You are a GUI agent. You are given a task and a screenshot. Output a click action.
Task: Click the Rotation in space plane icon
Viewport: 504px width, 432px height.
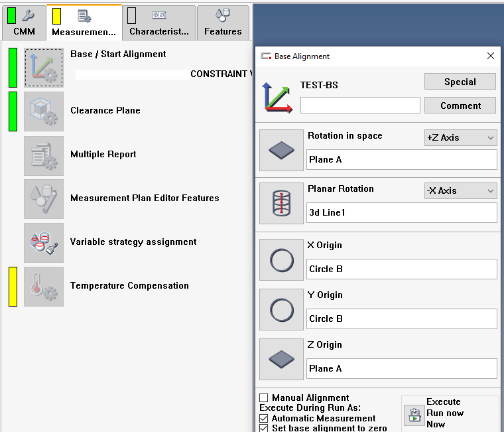coord(282,150)
